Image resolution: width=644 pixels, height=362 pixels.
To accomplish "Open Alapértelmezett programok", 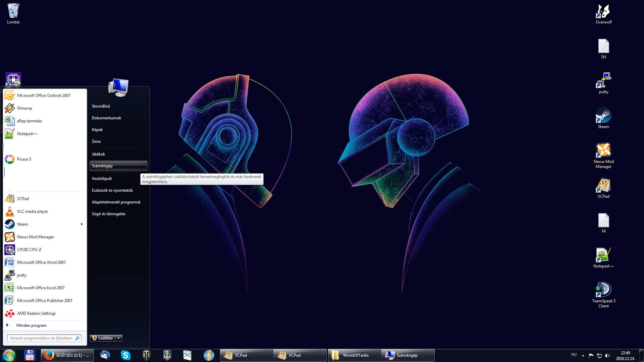I will coord(118,202).
